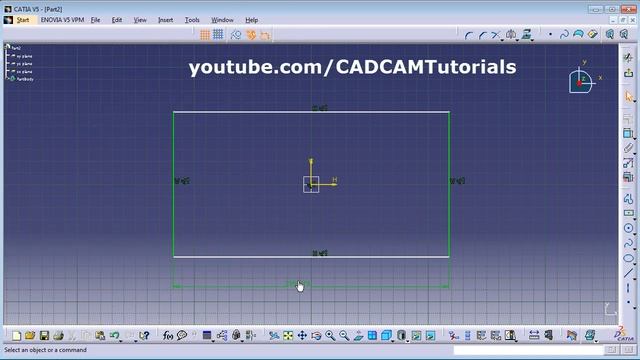This screenshot has width=640, height=360.
Task: Open the Window menu
Action: coord(222,20)
